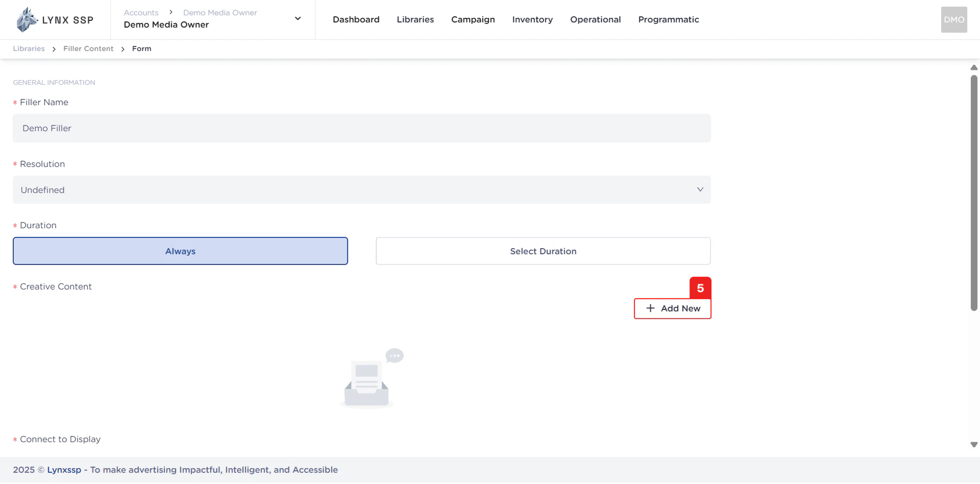Click the Creative Content label
This screenshot has width=980, height=484.
pyautogui.click(x=56, y=286)
